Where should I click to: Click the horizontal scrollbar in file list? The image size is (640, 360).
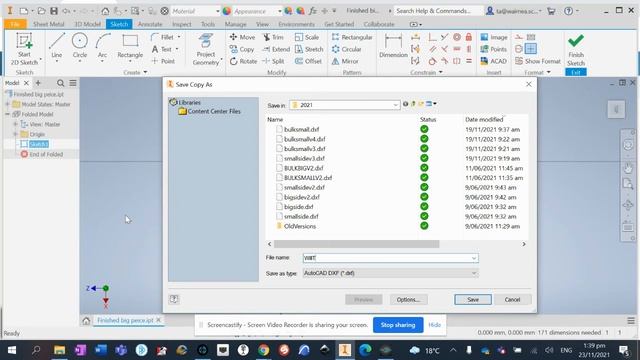(x=356, y=244)
